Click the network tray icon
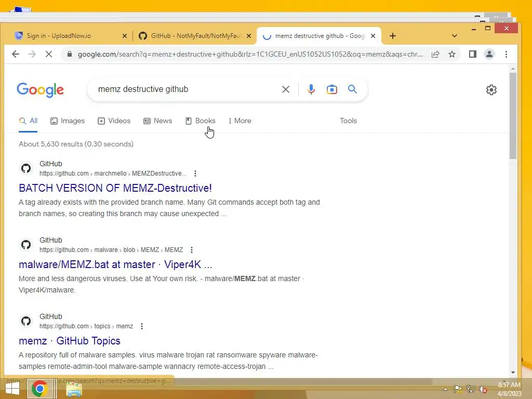The width and height of the screenshot is (532, 399). tap(471, 389)
